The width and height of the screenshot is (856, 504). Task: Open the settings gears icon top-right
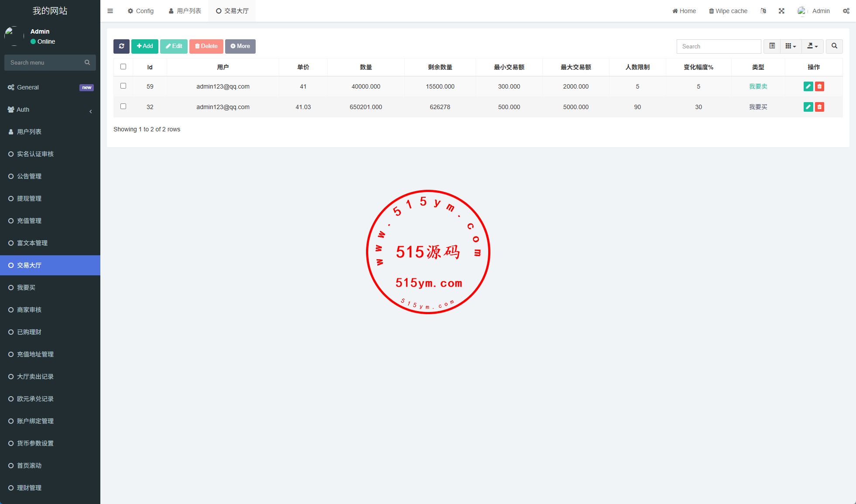tap(846, 11)
